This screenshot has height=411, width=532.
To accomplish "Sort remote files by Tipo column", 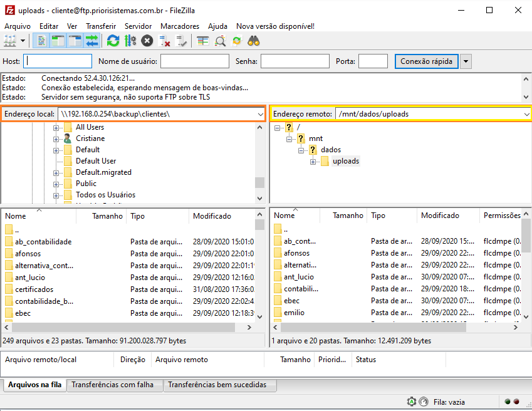I will (392, 216).
